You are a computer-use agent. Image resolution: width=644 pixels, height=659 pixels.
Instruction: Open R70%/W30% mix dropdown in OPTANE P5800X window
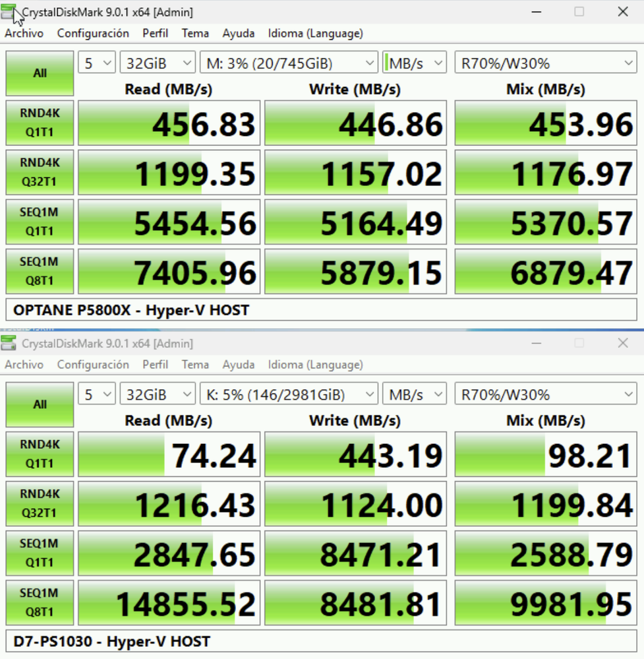coord(546,63)
